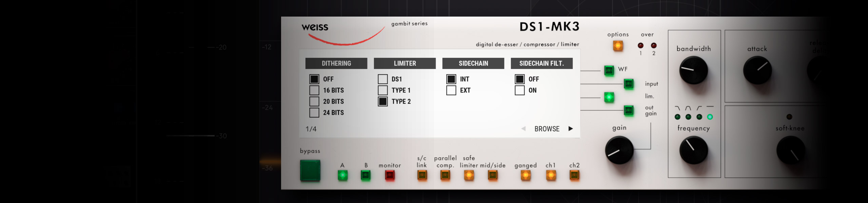Image resolution: width=868 pixels, height=203 pixels.
Task: Click the frequency knob
Action: [693, 150]
